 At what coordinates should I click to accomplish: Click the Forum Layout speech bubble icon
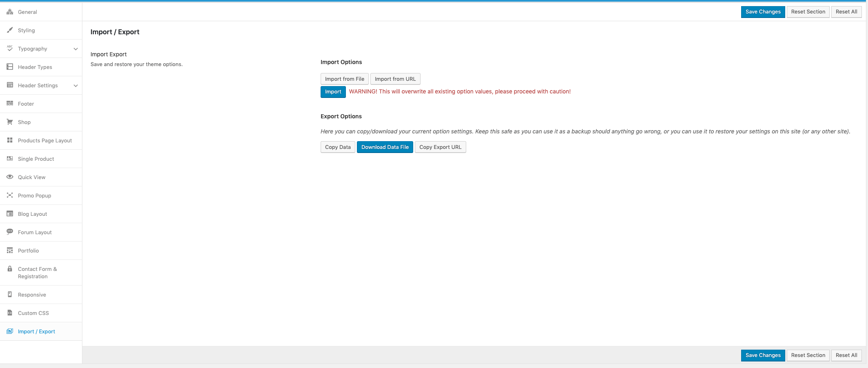coord(10,232)
